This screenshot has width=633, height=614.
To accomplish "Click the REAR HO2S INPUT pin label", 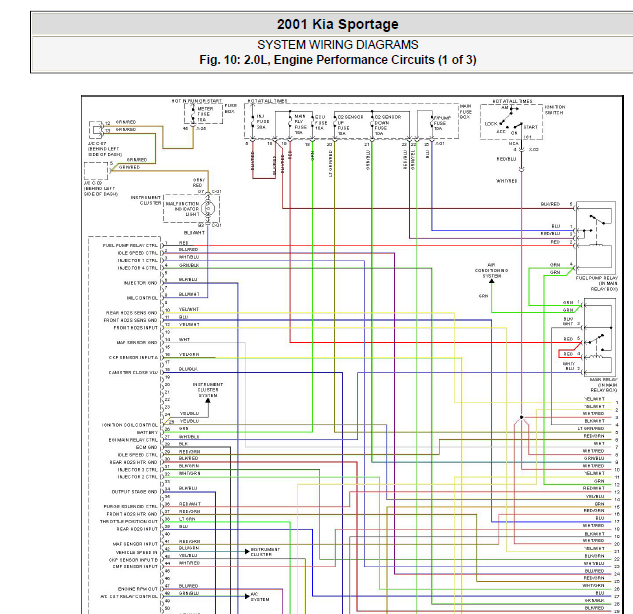I will point(137,529).
